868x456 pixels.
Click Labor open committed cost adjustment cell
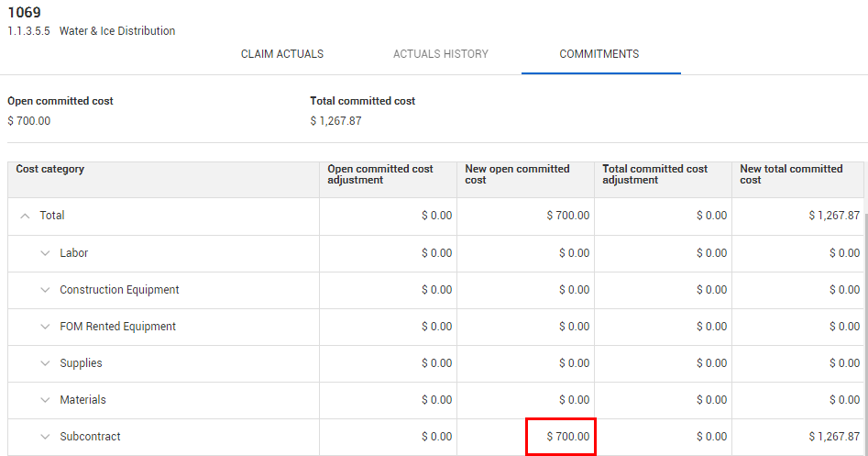tap(388, 253)
